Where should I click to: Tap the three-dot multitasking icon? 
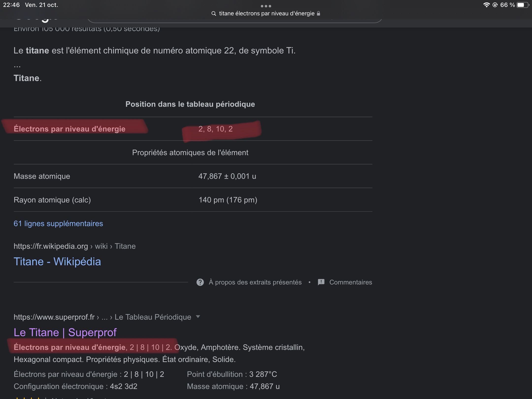pyautogui.click(x=266, y=6)
